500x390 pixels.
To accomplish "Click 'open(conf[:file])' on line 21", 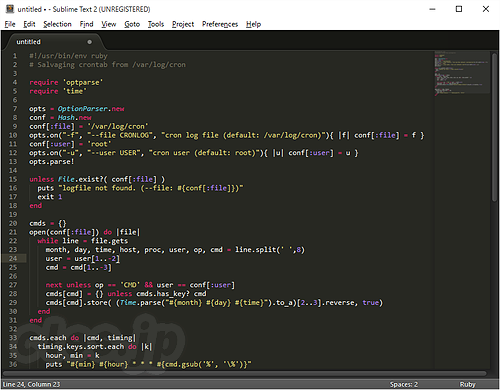I will (x=64, y=232).
